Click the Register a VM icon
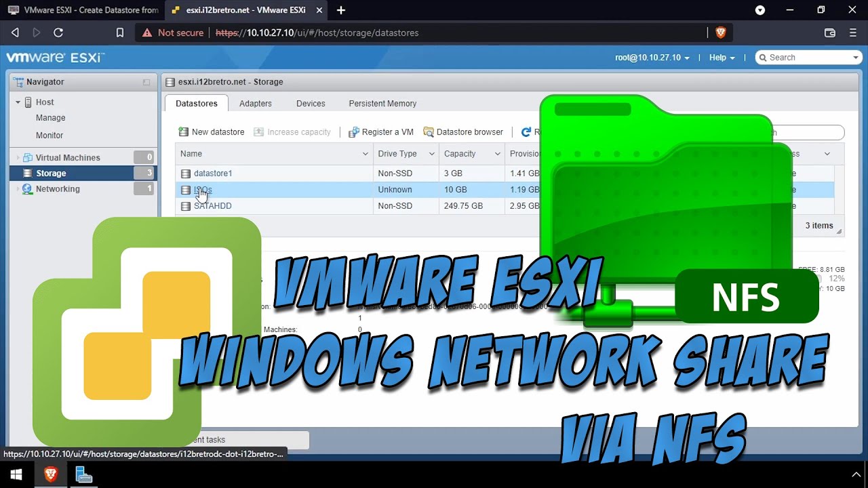Viewport: 868px width, 488px height. tap(353, 132)
